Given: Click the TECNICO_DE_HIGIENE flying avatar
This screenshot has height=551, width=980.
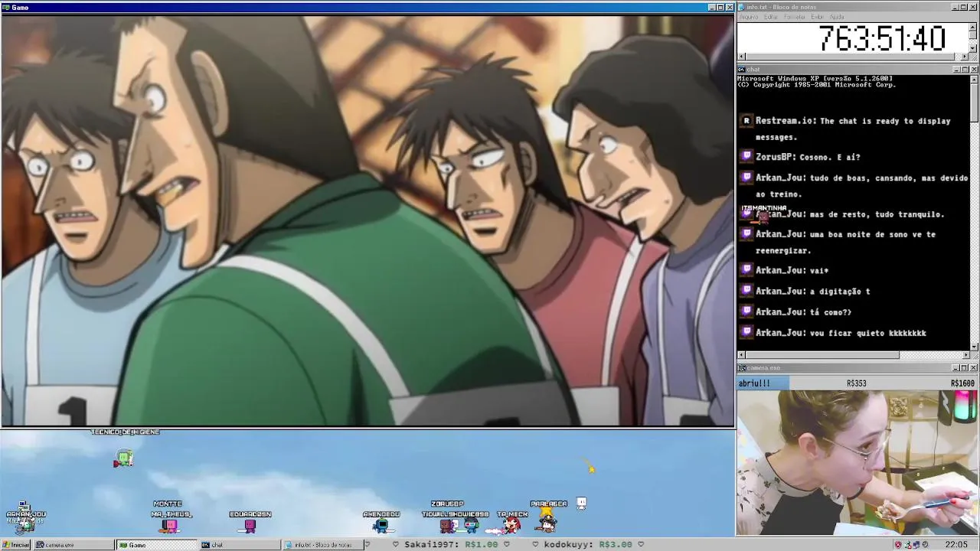Looking at the screenshot, I should point(123,458).
